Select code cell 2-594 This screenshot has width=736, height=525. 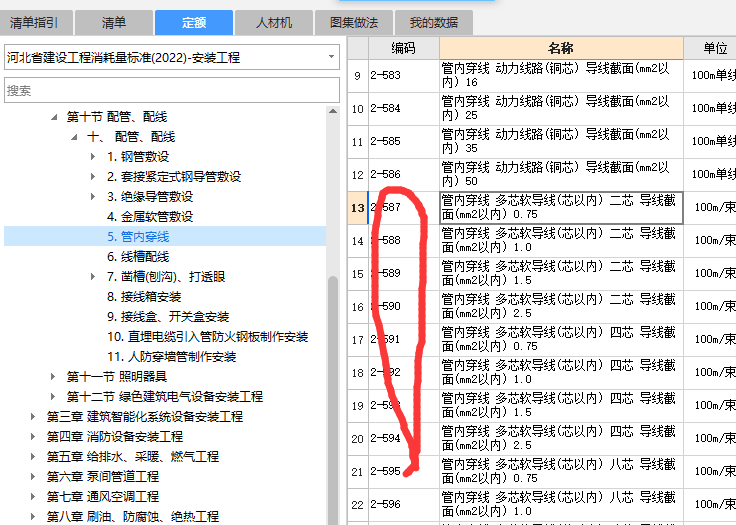coord(404,439)
